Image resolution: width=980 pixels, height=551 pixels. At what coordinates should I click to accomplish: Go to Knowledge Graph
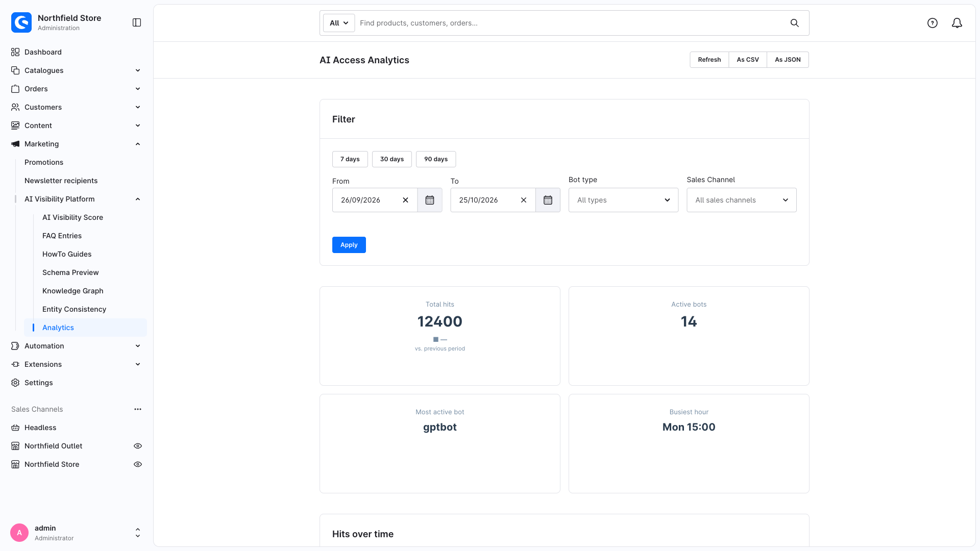point(72,291)
